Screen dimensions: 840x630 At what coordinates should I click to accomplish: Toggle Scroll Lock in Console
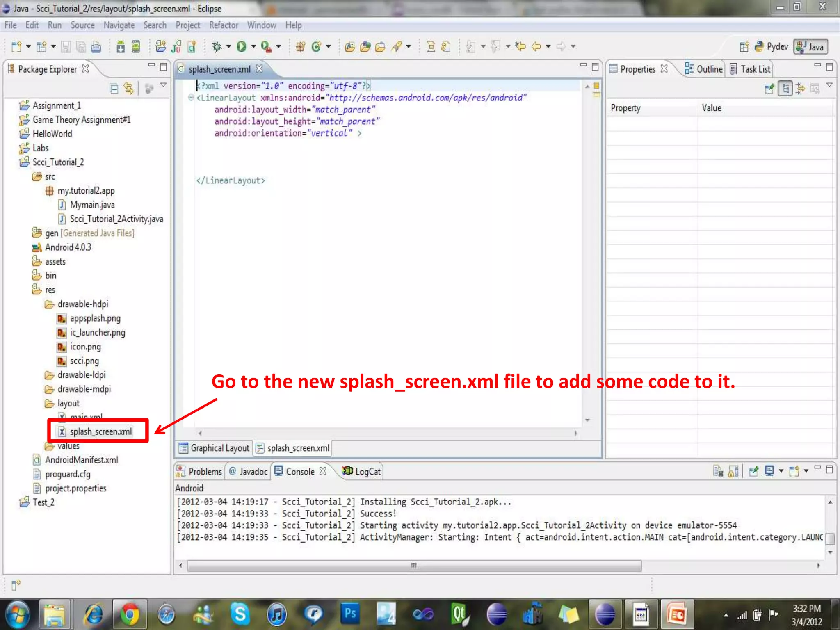click(733, 471)
